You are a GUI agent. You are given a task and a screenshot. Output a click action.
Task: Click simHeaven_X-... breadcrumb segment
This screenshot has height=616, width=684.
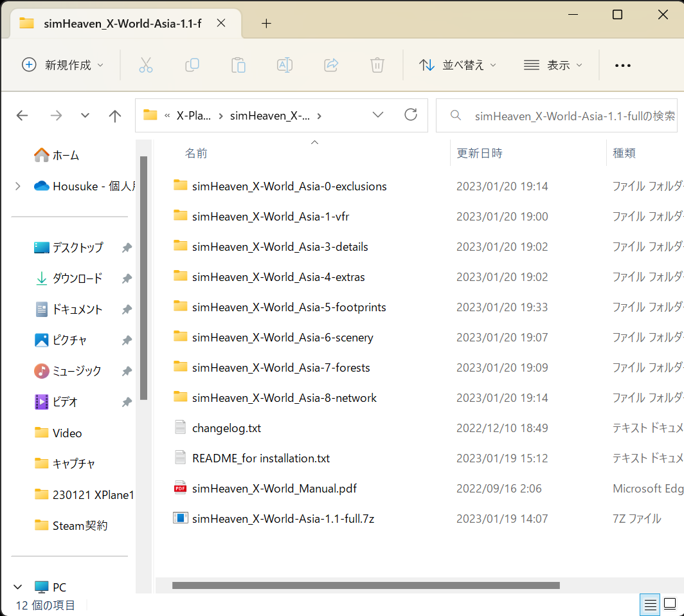[269, 116]
